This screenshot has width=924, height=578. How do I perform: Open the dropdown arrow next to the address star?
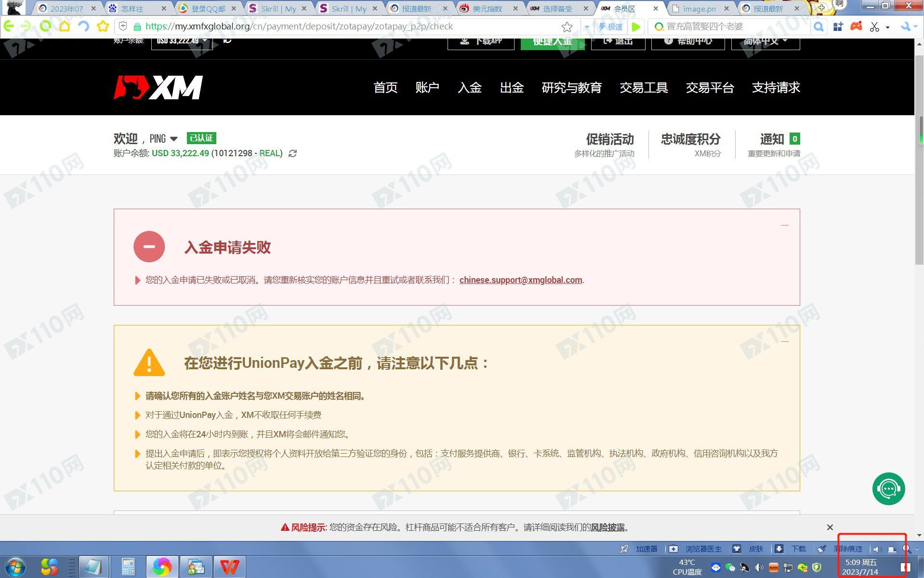(586, 27)
